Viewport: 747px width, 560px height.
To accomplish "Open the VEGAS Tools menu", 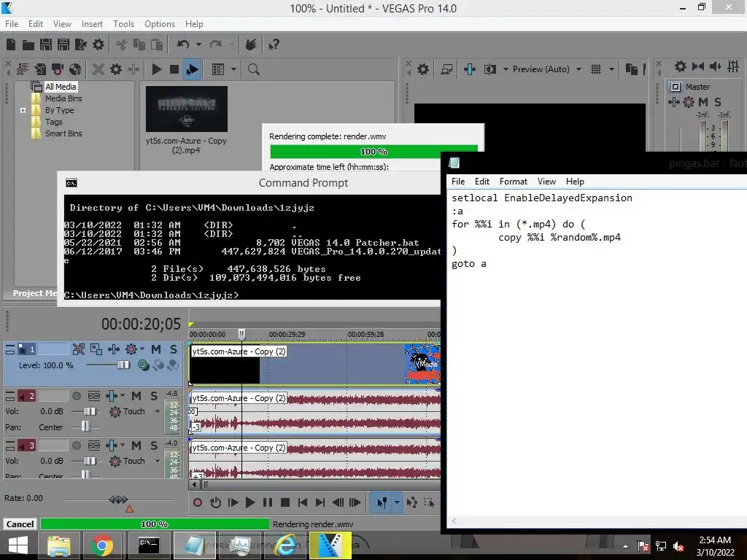I will point(123,24).
